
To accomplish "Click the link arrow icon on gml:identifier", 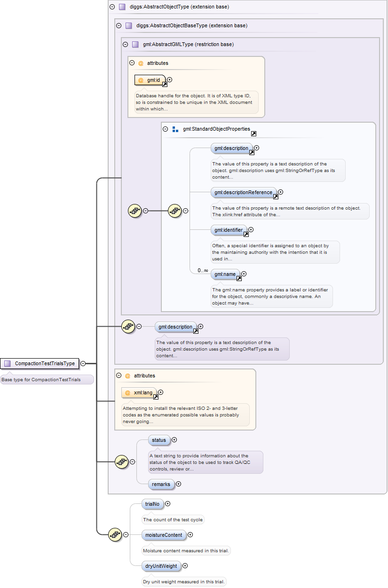I will 245,235.
